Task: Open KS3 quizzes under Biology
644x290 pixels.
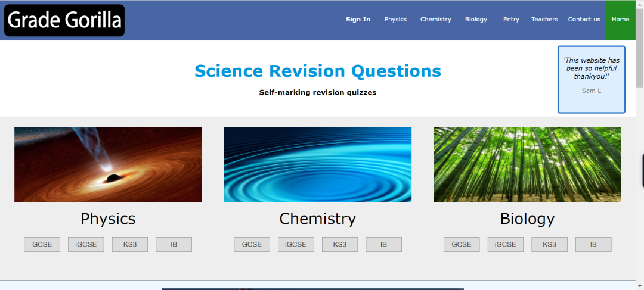Action: [549, 245]
